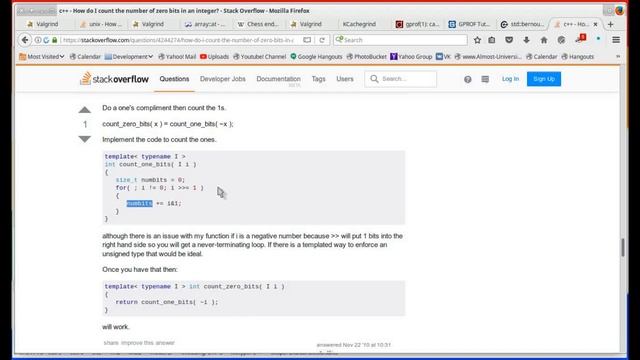The width and height of the screenshot is (640, 360).
Task: Open Yahoo Group bookmark
Action: pyautogui.click(x=411, y=57)
